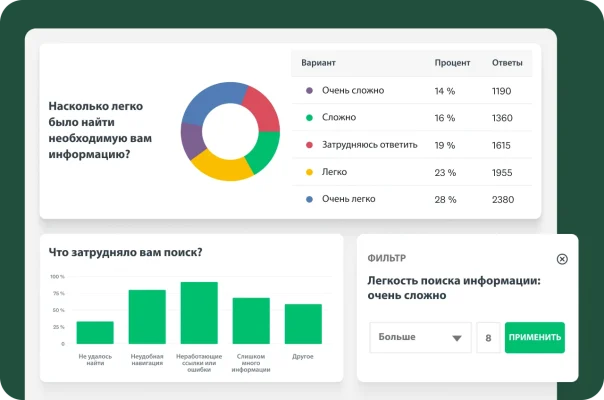Click the Процент column header
604x400 pixels.
[x=452, y=63]
